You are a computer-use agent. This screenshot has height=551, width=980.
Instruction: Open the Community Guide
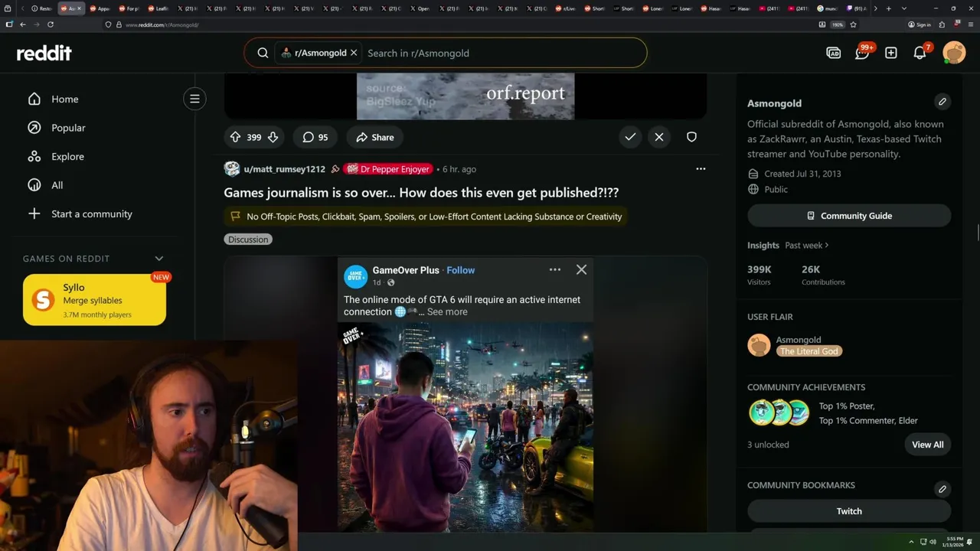pyautogui.click(x=849, y=216)
